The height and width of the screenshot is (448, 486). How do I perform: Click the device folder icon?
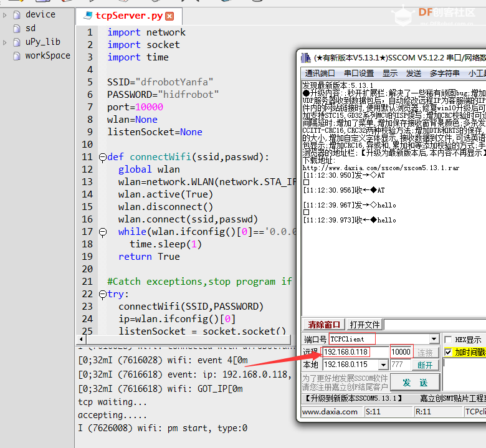coord(17,15)
